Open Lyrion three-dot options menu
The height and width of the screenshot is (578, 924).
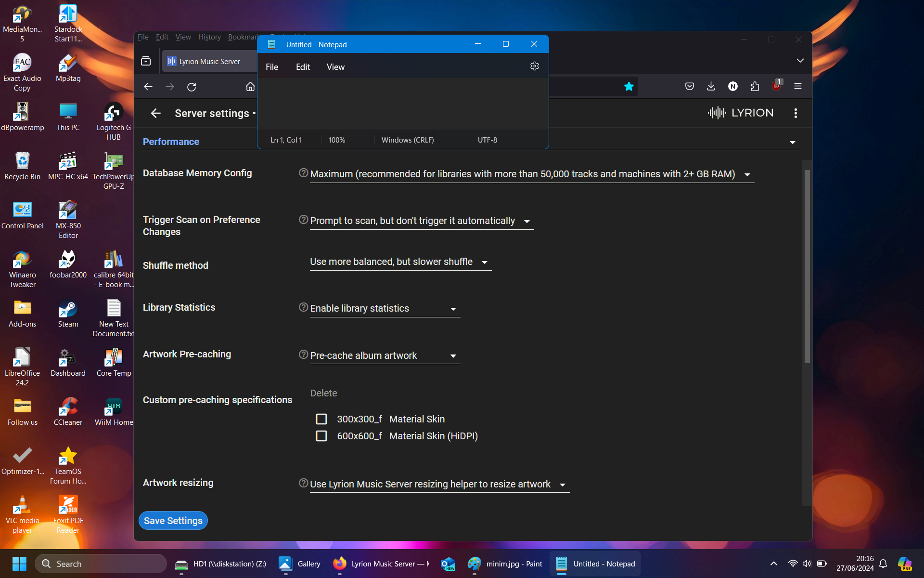796,113
